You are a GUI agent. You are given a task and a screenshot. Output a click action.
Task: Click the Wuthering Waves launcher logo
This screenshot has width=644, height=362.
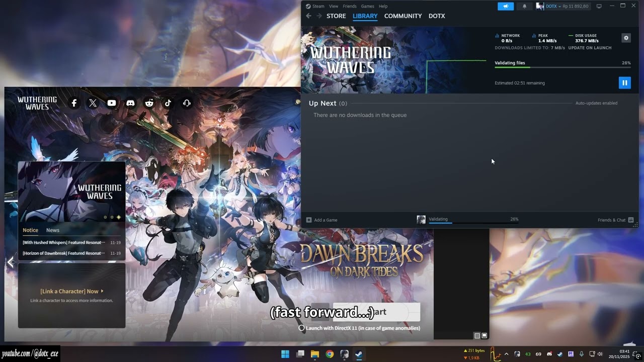click(x=37, y=103)
